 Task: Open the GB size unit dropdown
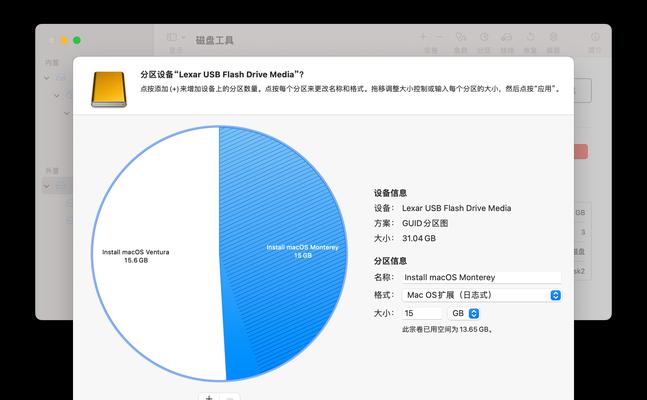(x=464, y=313)
